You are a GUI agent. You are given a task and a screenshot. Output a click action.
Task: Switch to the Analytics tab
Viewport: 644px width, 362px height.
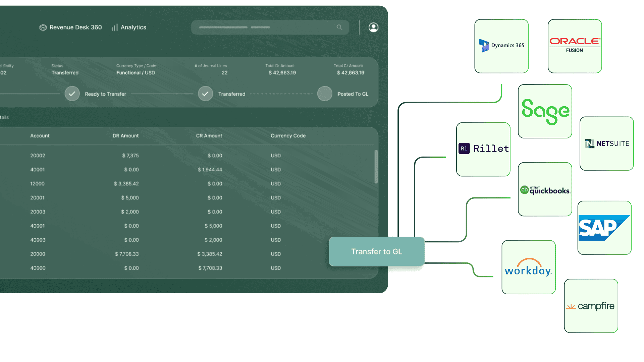coord(129,27)
